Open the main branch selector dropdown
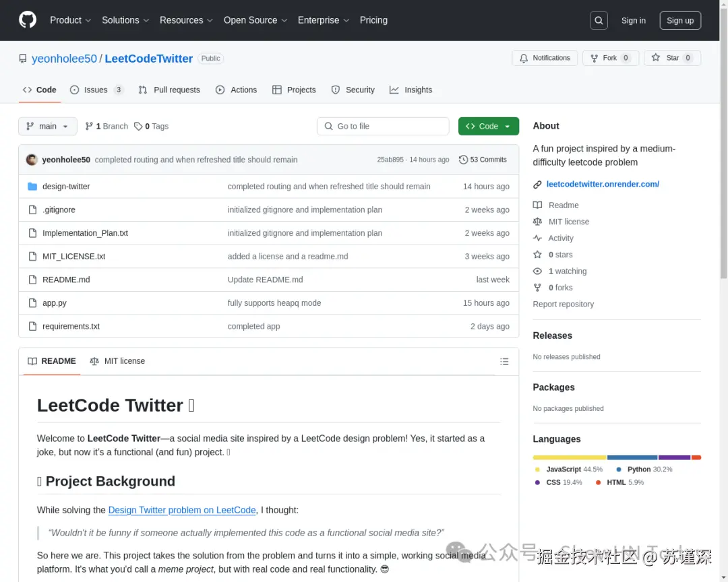The width and height of the screenshot is (728, 582). pos(48,126)
